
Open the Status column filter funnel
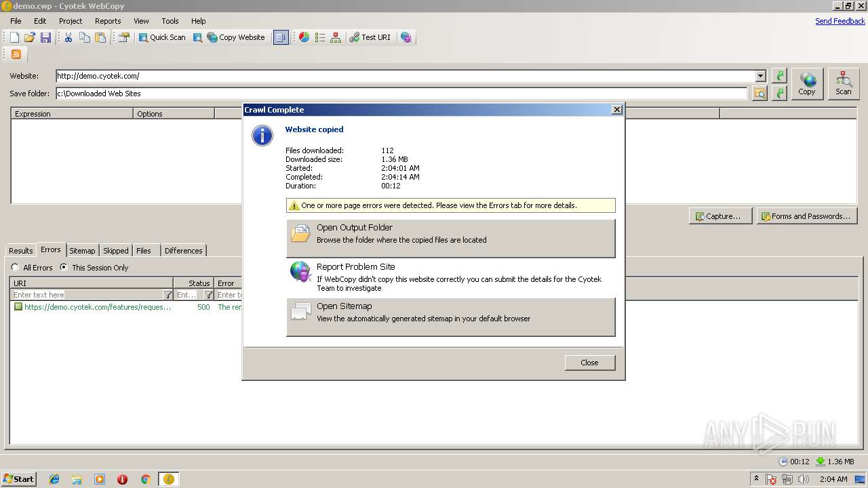[209, 295]
